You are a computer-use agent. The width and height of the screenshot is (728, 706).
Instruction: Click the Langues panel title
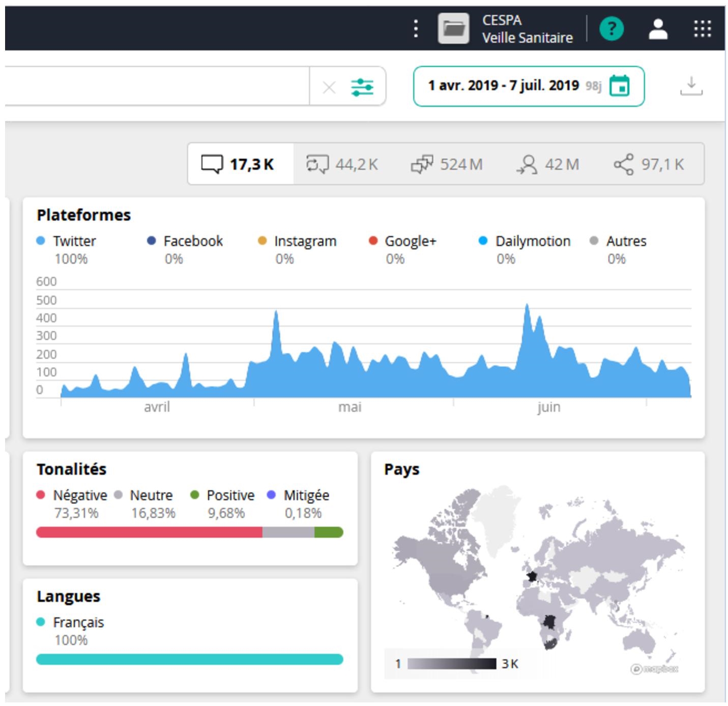coord(68,596)
